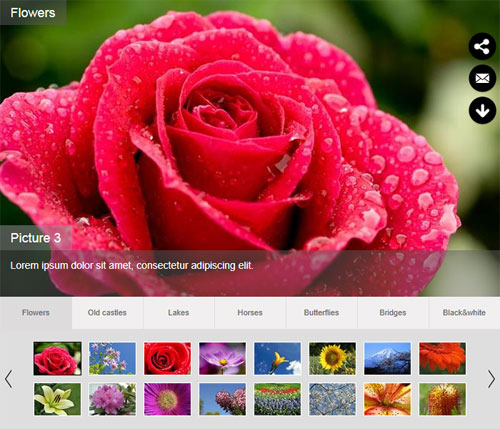
Task: Select the Flowers tab
Action: [x=36, y=313]
